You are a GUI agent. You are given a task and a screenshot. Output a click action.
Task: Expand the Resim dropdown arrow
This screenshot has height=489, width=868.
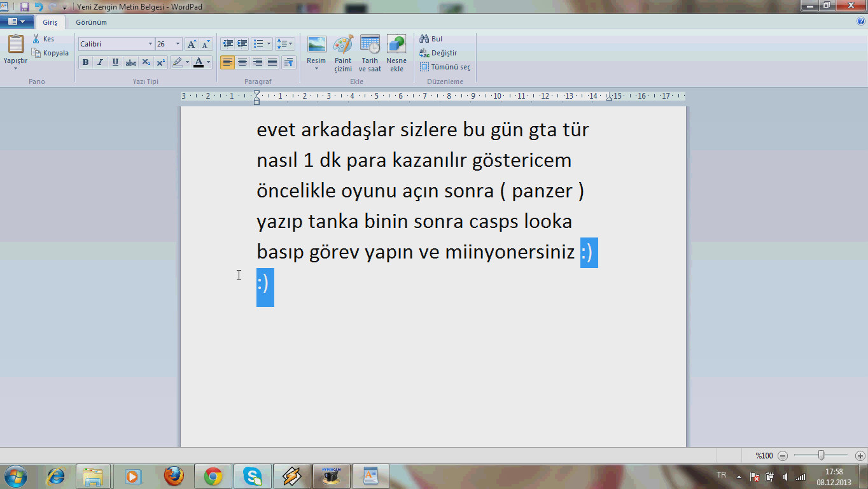pos(316,68)
